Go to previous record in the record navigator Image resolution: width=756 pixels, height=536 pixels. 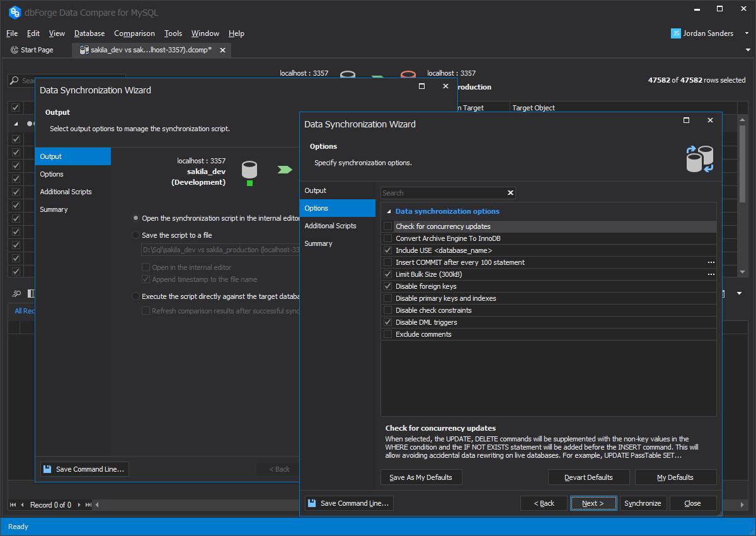click(23, 505)
